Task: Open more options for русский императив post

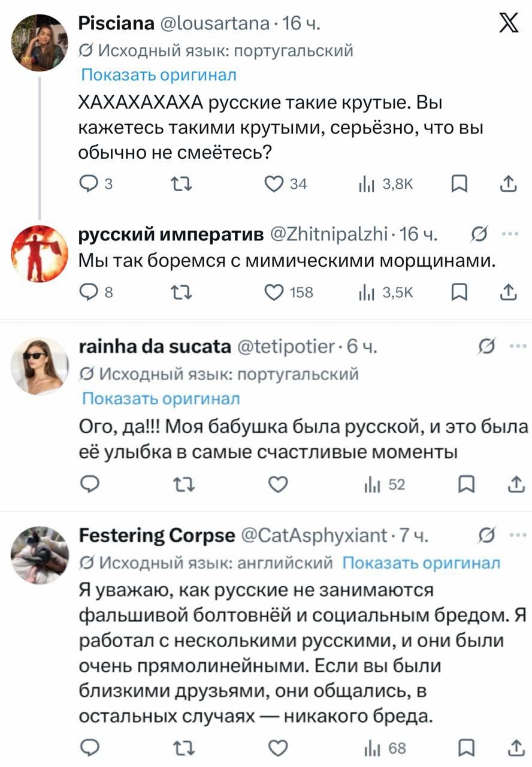Action: 509,234
